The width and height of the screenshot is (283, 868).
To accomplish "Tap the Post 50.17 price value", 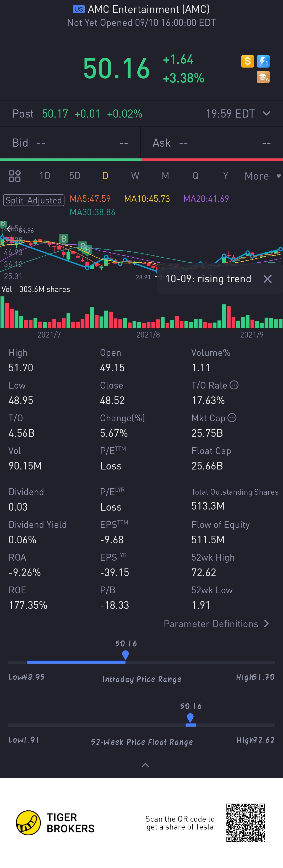I will pyautogui.click(x=55, y=114).
